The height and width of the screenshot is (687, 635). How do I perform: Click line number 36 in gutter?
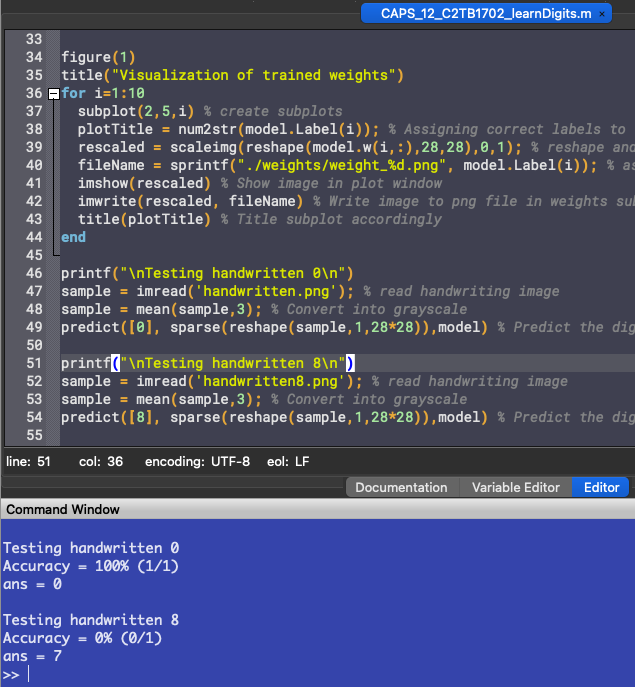pos(34,93)
